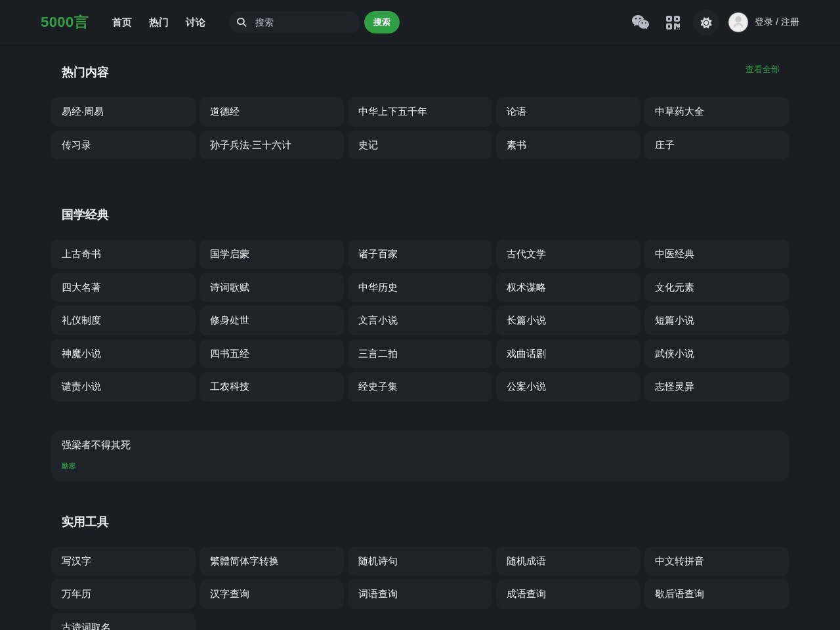840x630 pixels.
Task: Select 谴责小说 category
Action: (123, 387)
